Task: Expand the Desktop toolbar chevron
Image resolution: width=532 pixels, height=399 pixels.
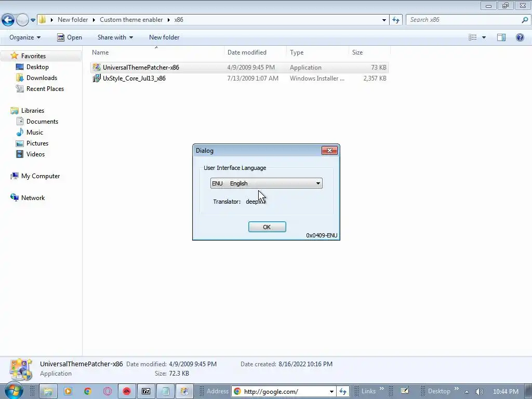Action: click(456, 389)
